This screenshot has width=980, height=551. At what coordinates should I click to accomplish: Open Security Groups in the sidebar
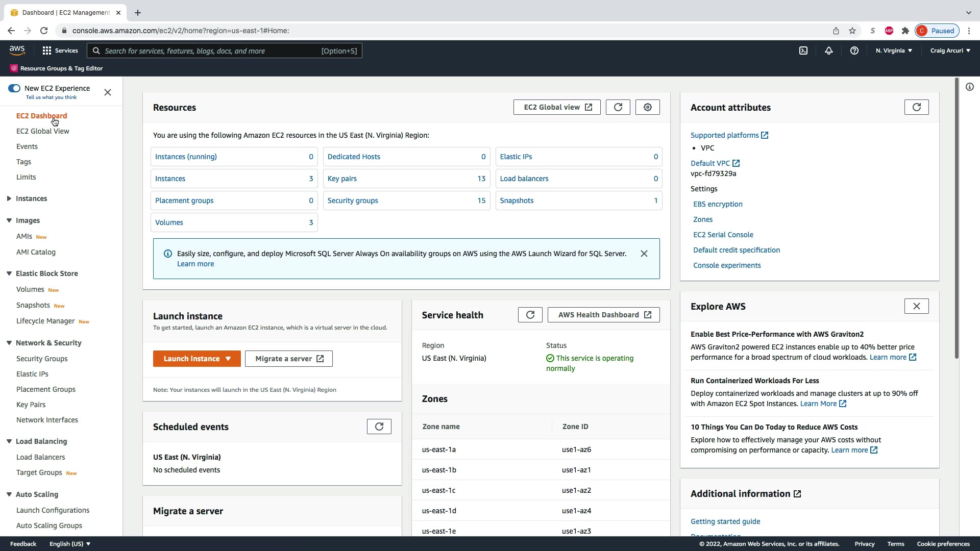[42, 359]
